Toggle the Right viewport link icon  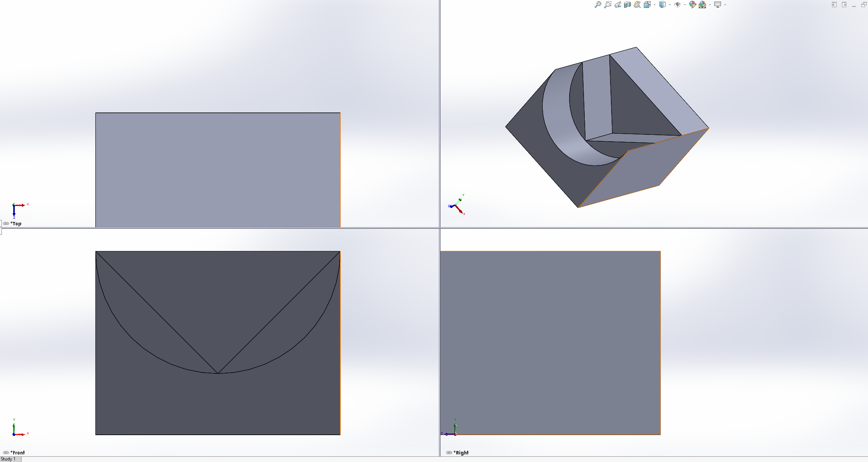point(449,453)
